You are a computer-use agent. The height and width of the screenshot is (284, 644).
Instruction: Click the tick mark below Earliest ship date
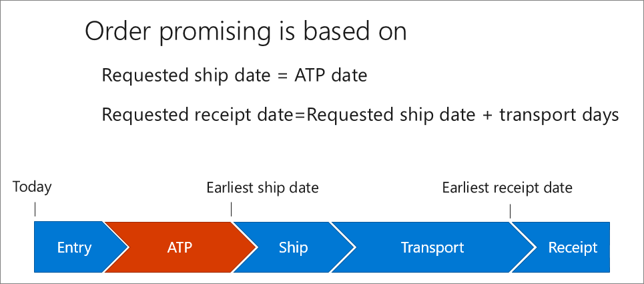coord(231,209)
